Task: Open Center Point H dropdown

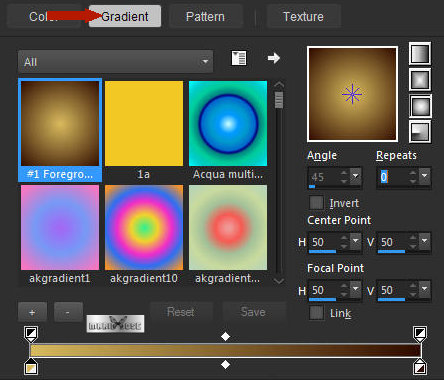Action: click(x=355, y=241)
